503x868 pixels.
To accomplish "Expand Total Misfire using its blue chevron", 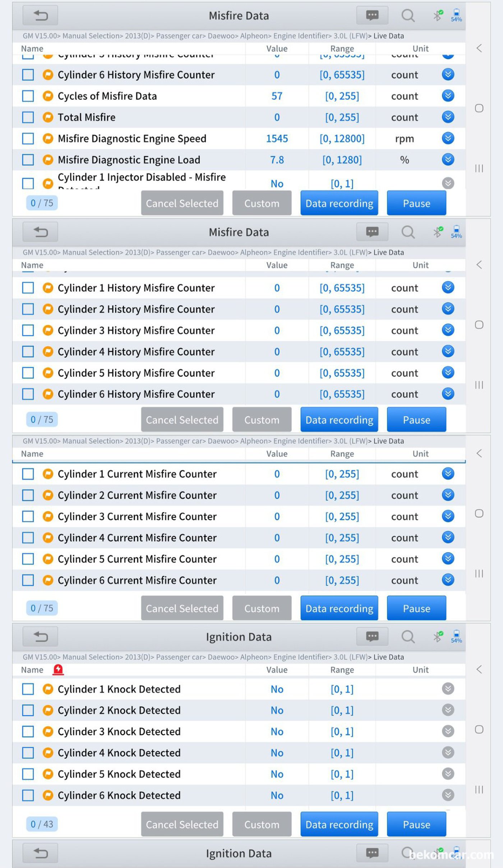I will [448, 117].
